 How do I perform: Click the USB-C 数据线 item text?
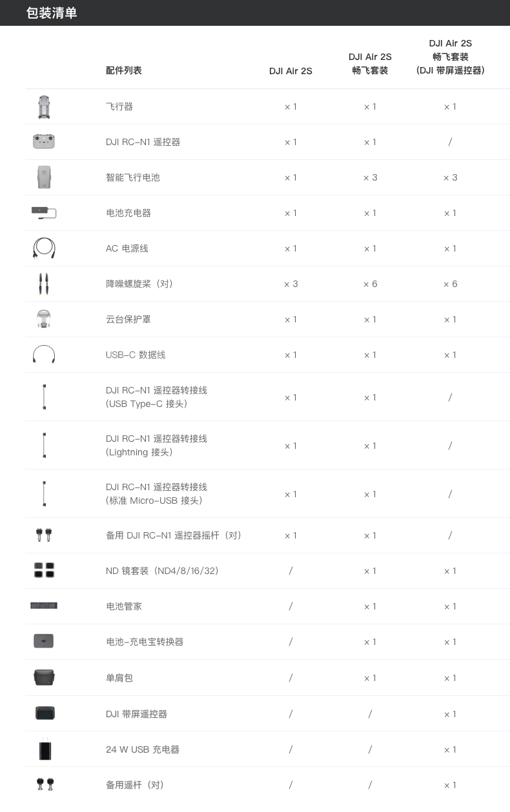136,355
